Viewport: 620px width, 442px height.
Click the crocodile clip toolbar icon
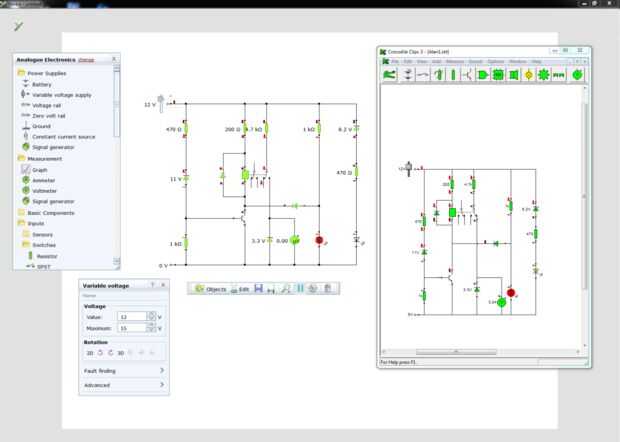[389, 75]
